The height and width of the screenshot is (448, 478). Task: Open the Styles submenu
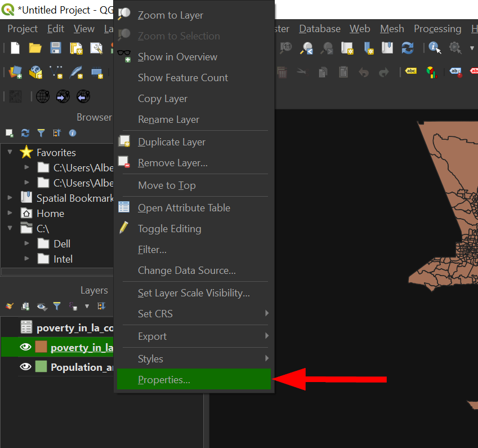tap(194, 358)
